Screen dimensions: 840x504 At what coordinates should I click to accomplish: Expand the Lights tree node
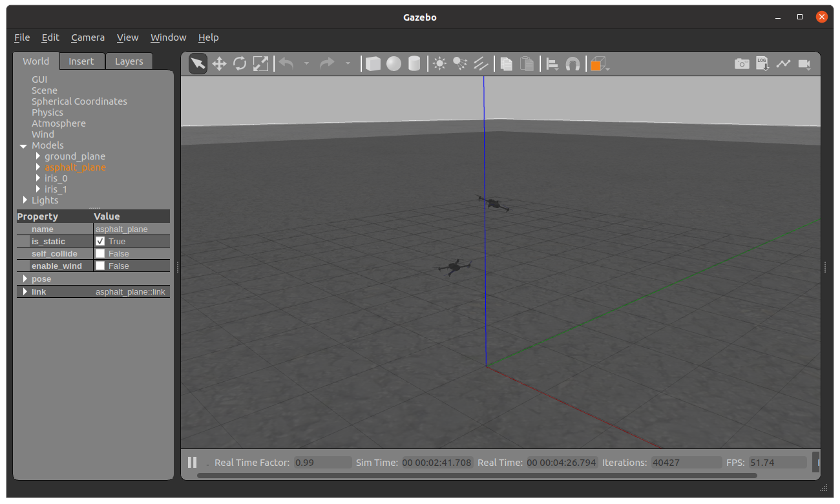point(25,200)
